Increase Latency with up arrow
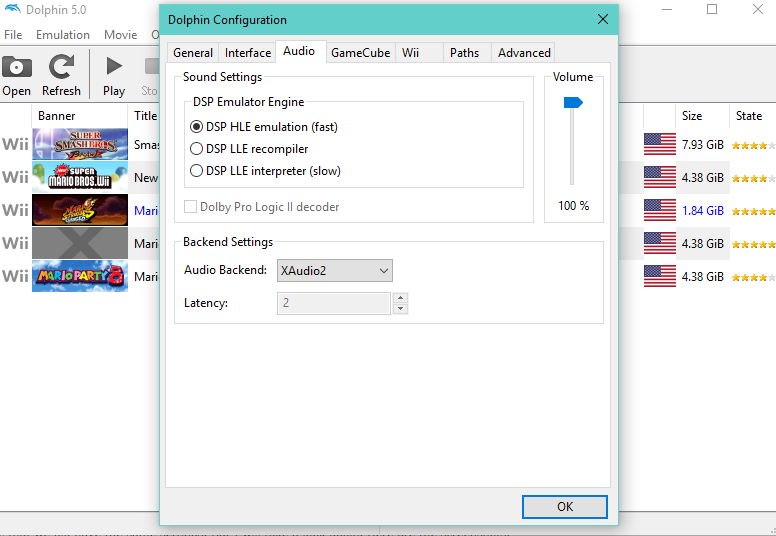The height and width of the screenshot is (536, 776). click(x=400, y=297)
